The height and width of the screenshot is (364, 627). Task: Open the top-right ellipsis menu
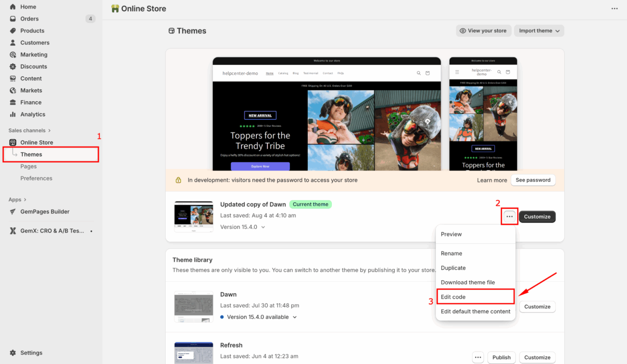coord(614,8)
